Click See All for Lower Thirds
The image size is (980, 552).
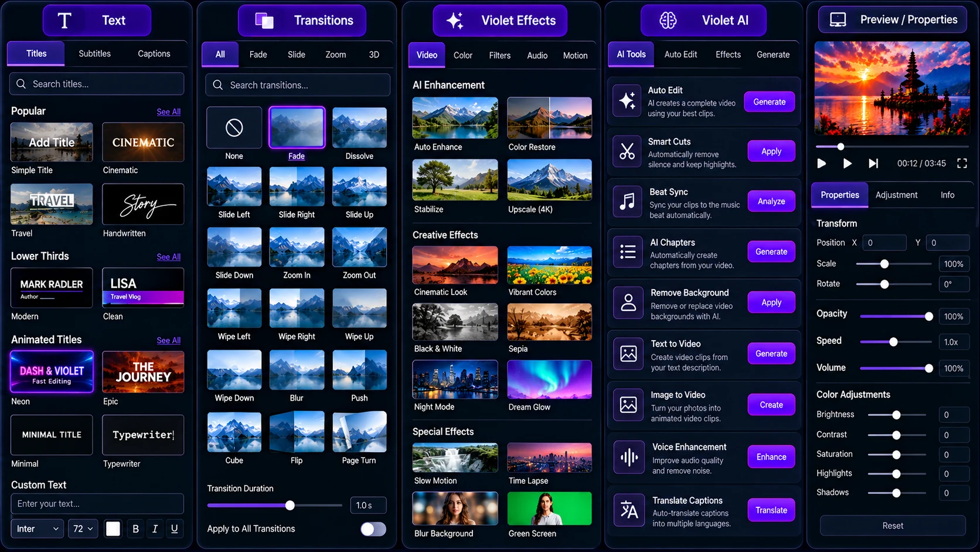pyautogui.click(x=168, y=257)
